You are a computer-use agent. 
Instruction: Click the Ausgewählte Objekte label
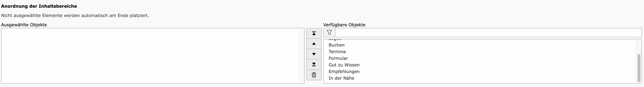click(x=24, y=25)
